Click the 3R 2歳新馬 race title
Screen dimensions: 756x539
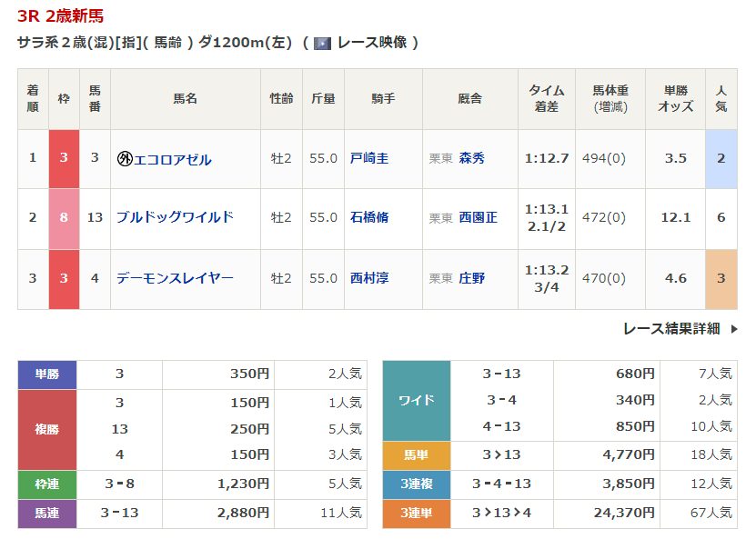click(x=60, y=15)
